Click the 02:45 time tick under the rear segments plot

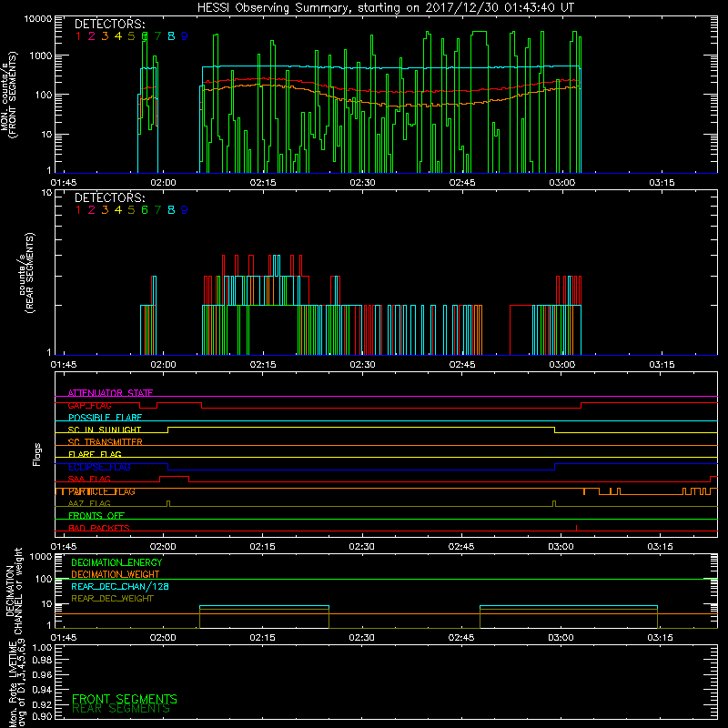click(462, 365)
